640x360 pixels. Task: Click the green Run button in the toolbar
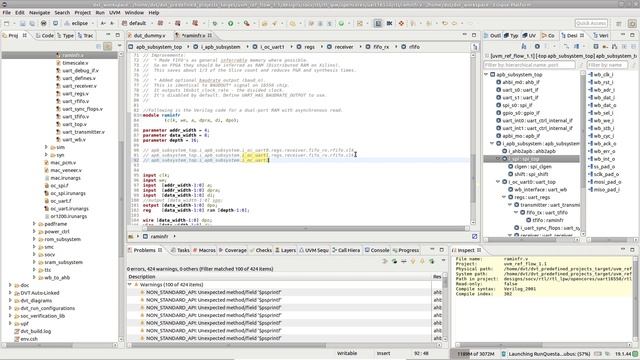tap(231, 24)
